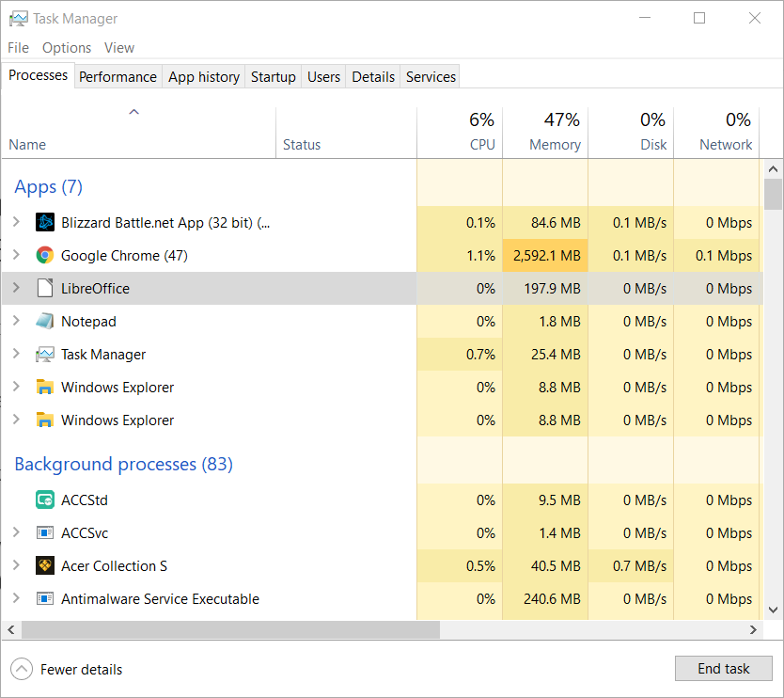
Task: Select the "LibreOffice" process name
Action: 96,289
